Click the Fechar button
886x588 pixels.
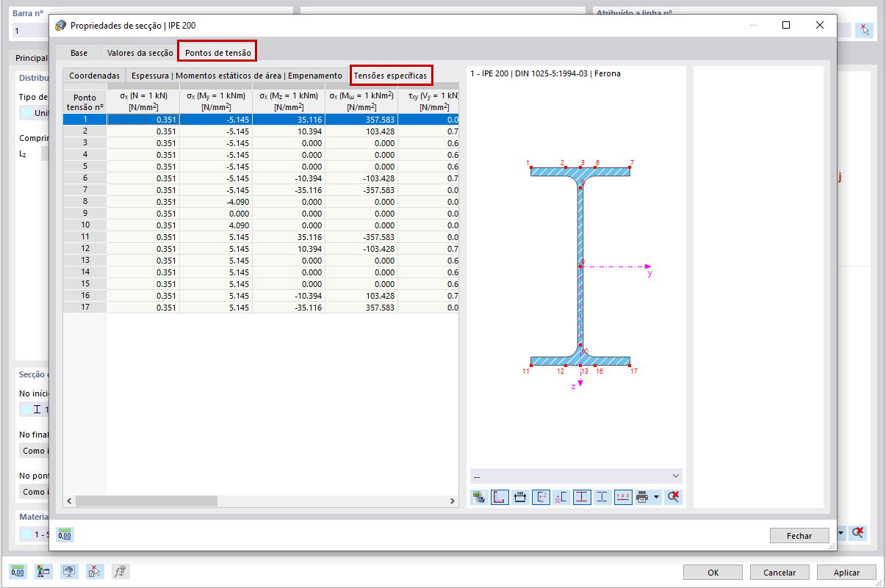tap(799, 536)
